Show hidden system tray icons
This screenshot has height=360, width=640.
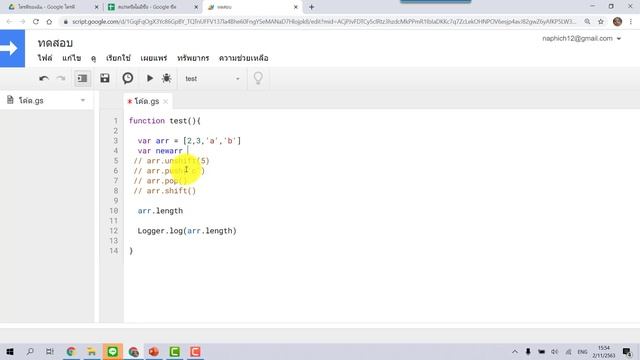tap(515, 351)
